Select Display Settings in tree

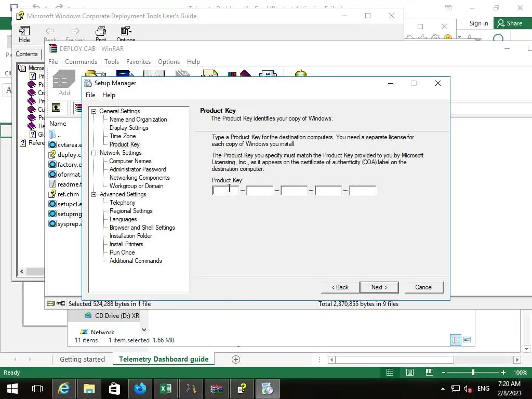click(129, 128)
